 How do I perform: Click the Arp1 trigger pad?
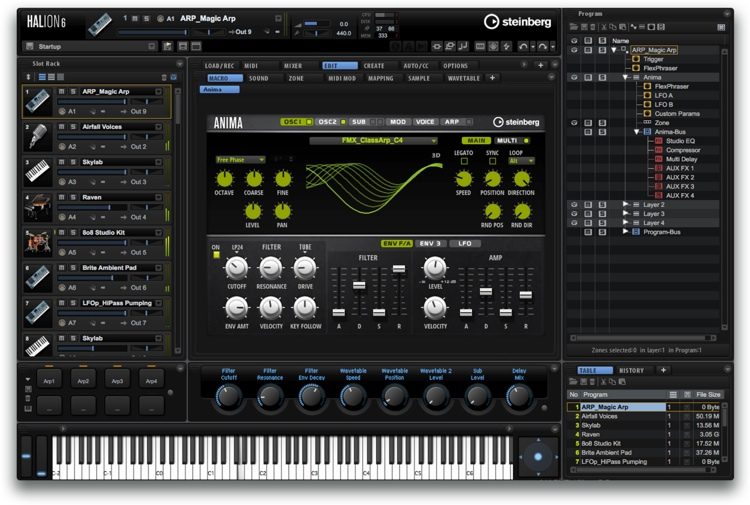pyautogui.click(x=49, y=381)
